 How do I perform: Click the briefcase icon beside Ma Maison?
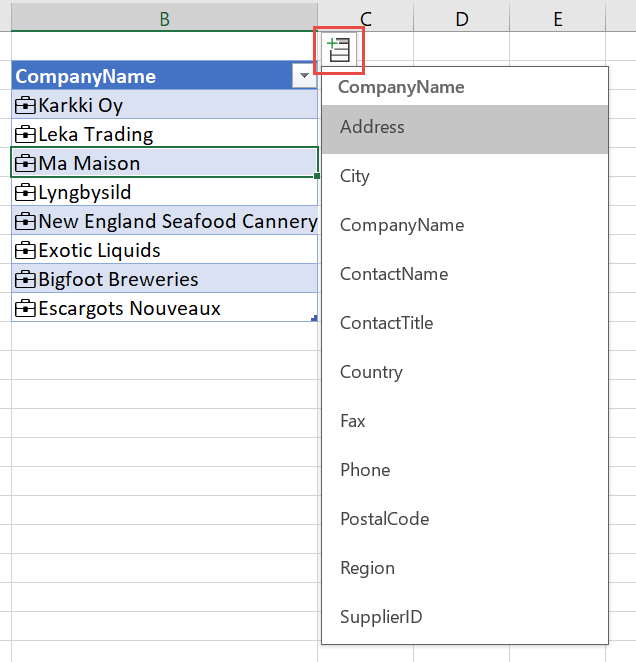tap(25, 163)
